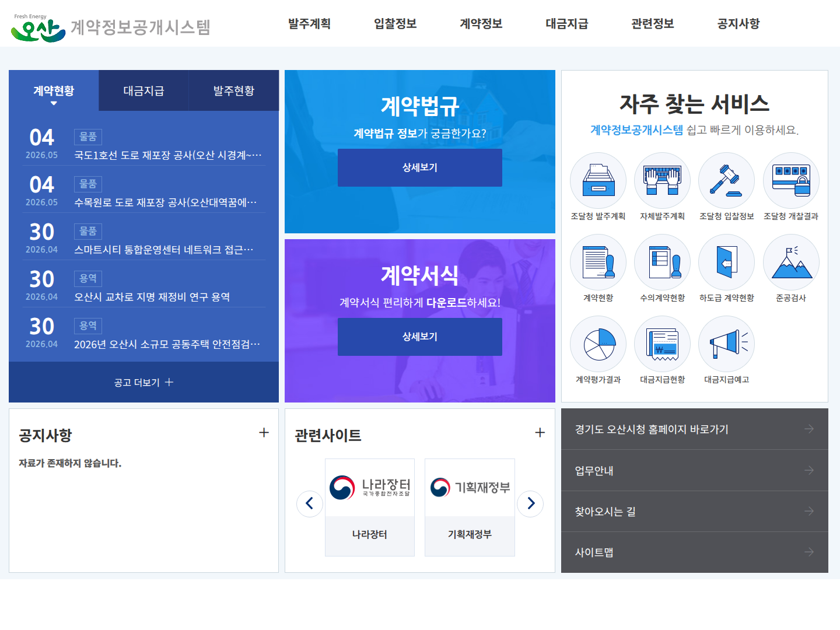Open the 하도급 계약현황 door icon
Image resolution: width=840 pixels, height=630 pixels.
coord(726,262)
